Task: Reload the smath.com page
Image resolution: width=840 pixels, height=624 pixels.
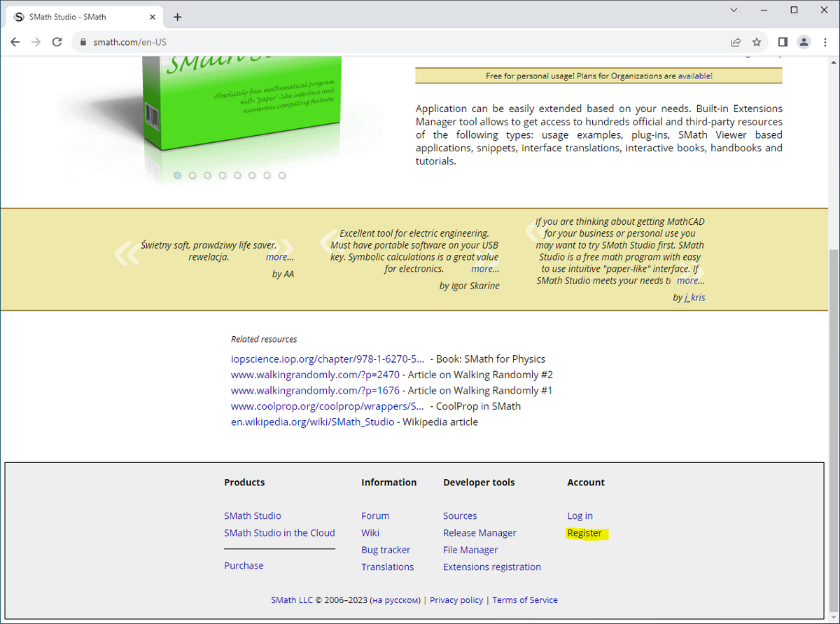Action: (x=57, y=41)
